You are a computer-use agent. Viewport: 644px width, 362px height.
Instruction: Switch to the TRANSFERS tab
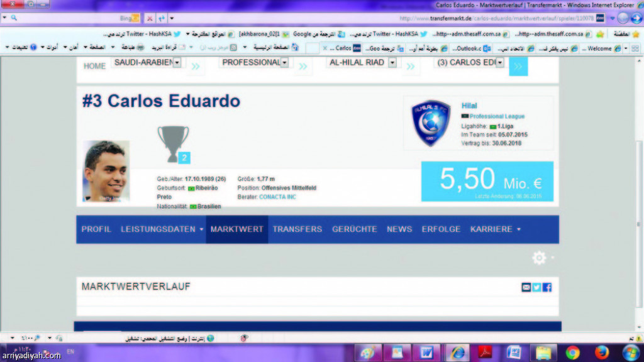(x=297, y=229)
